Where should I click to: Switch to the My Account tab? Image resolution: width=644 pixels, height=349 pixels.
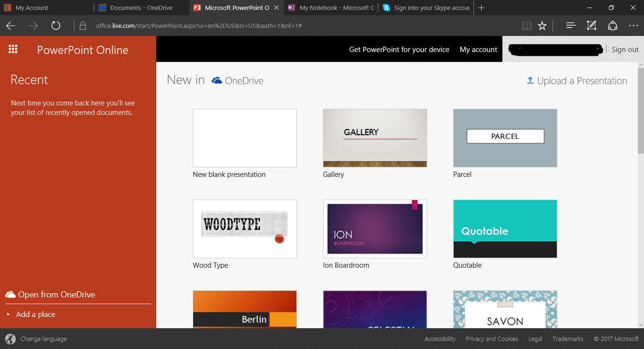[47, 8]
